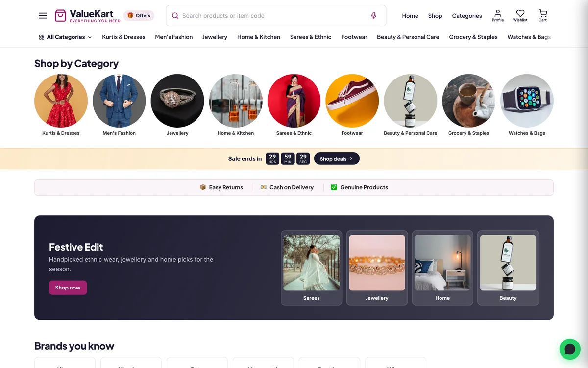Select Grocery & Staples in category bar
Image resolution: width=588 pixels, height=368 pixels.
click(473, 37)
